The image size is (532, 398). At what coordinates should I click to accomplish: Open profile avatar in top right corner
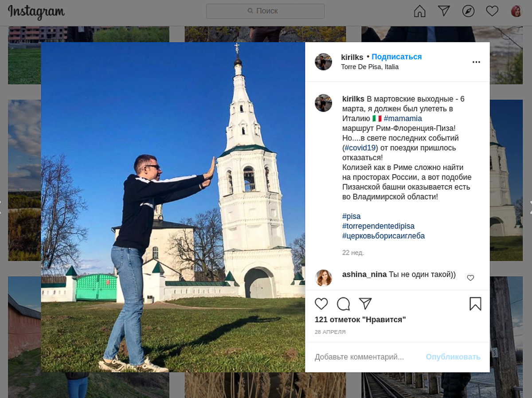(516, 11)
